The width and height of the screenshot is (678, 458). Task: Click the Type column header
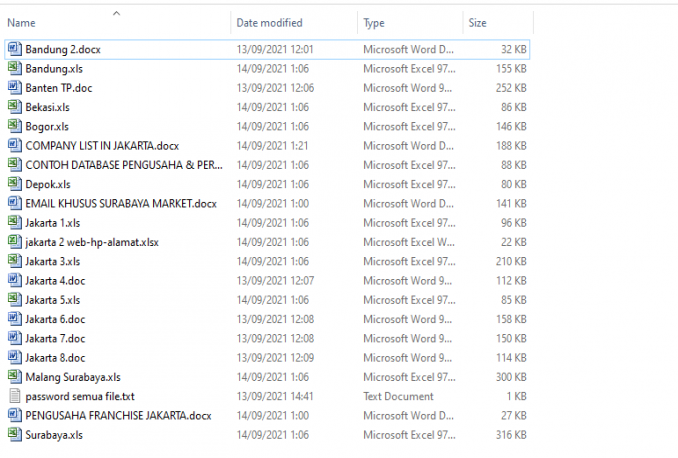tap(374, 22)
